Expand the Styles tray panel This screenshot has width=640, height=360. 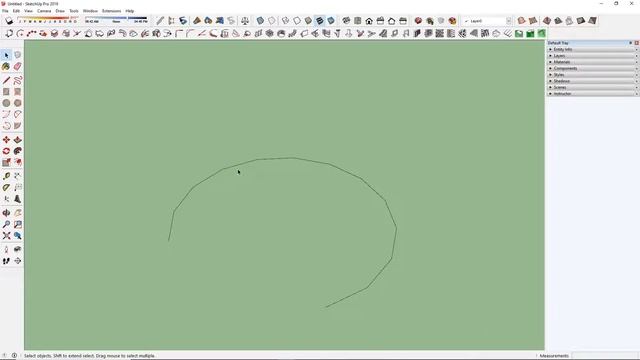pos(592,75)
